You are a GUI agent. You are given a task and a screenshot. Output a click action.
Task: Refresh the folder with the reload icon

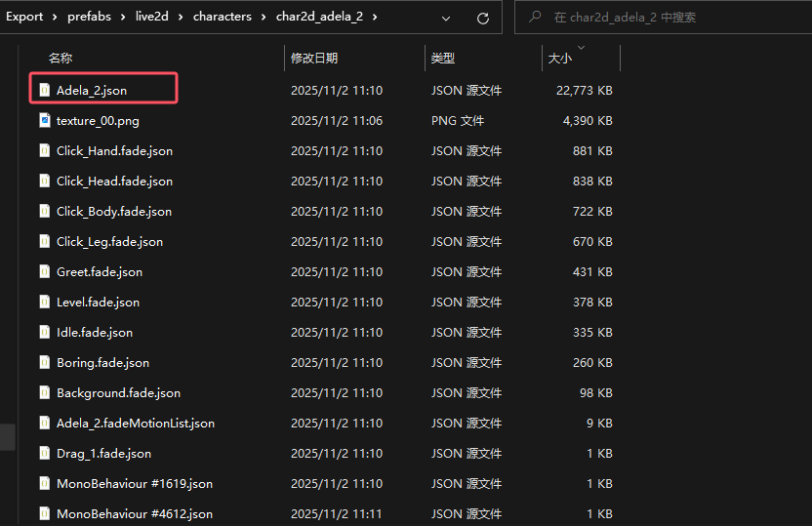coord(483,19)
